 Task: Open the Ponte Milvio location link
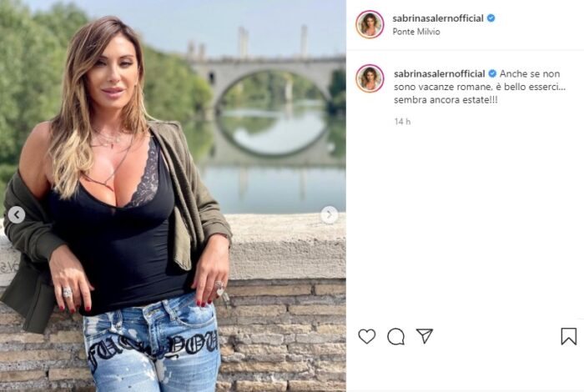(416, 32)
